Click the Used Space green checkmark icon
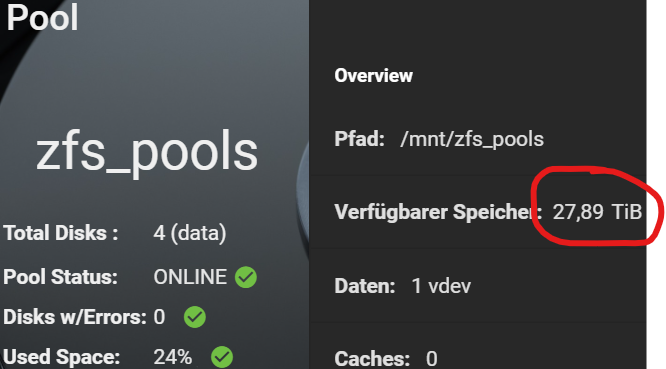 tap(222, 357)
